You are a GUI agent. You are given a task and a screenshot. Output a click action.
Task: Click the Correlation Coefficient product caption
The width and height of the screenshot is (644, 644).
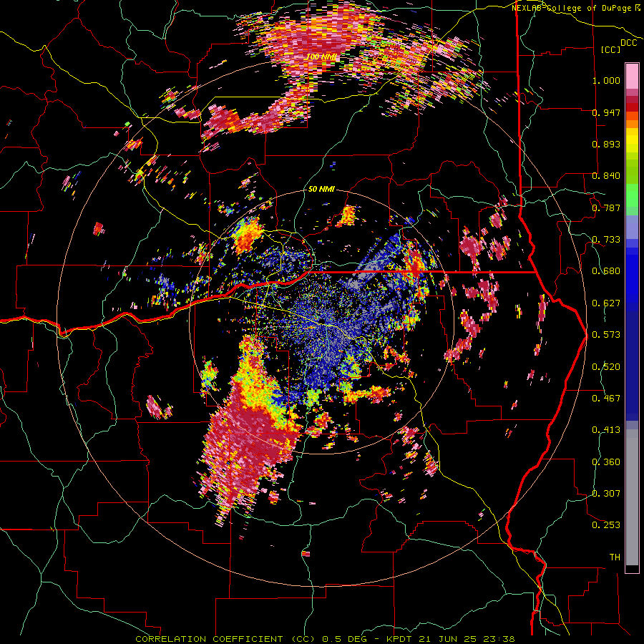pos(325,639)
